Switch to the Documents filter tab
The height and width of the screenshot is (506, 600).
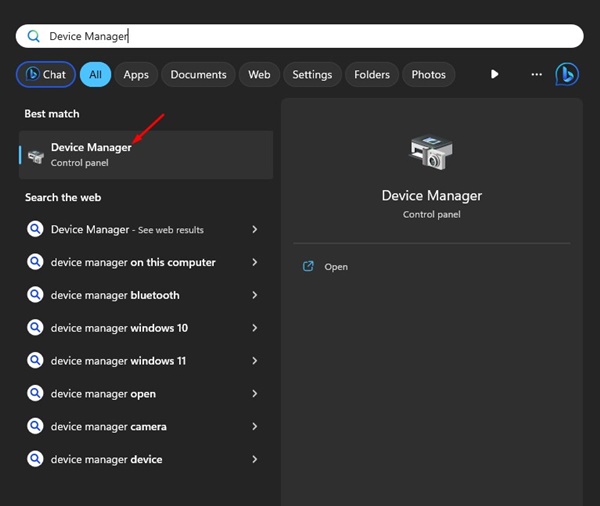point(198,74)
